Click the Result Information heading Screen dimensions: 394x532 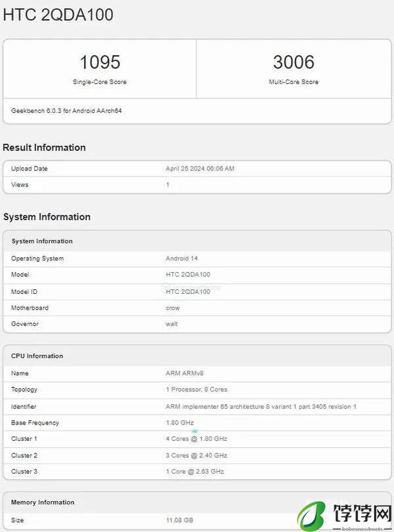tap(44, 148)
